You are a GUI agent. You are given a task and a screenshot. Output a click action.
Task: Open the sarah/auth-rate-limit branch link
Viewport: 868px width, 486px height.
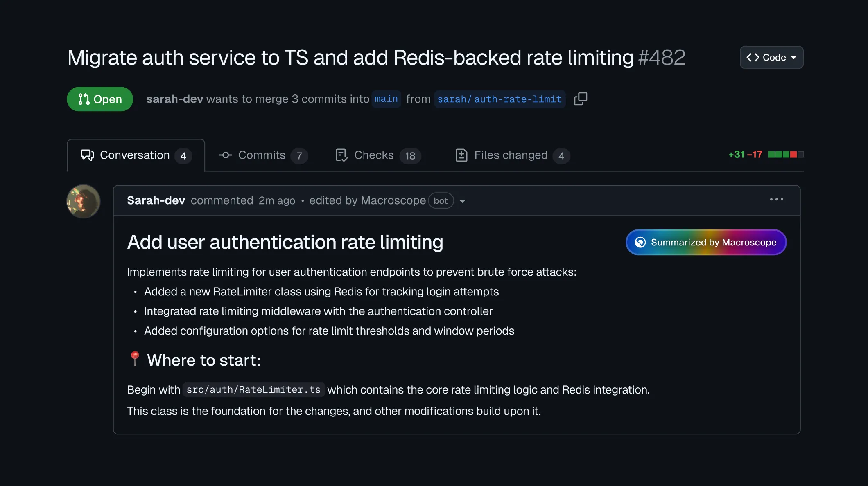pyautogui.click(x=500, y=99)
